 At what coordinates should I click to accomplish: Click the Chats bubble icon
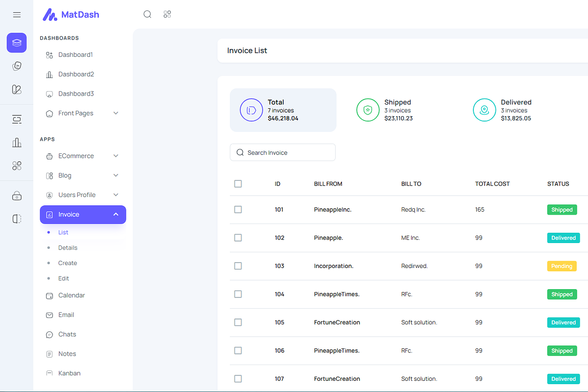pyautogui.click(x=49, y=335)
